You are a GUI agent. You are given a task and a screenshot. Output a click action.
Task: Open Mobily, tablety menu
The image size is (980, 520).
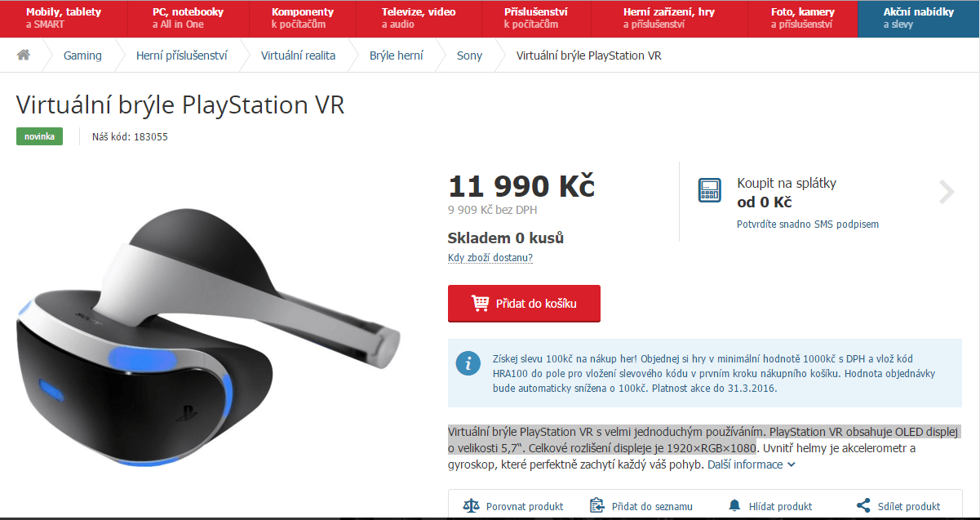63,18
